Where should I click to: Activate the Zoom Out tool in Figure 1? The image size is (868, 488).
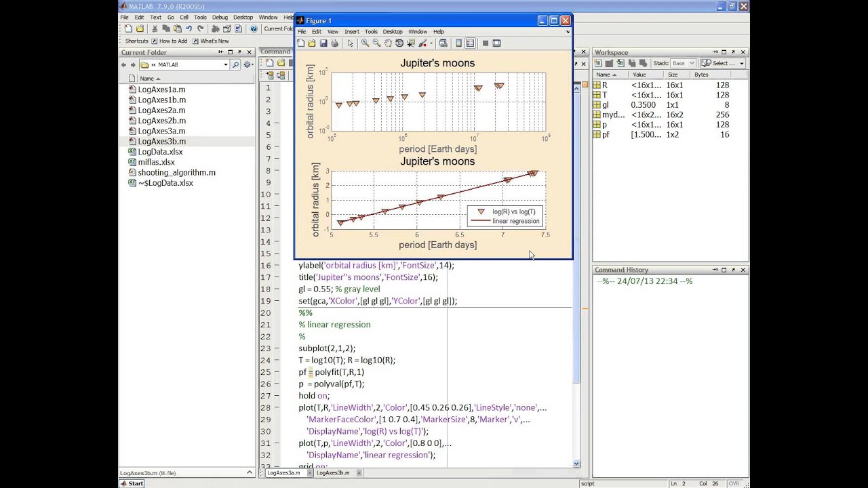tap(376, 43)
